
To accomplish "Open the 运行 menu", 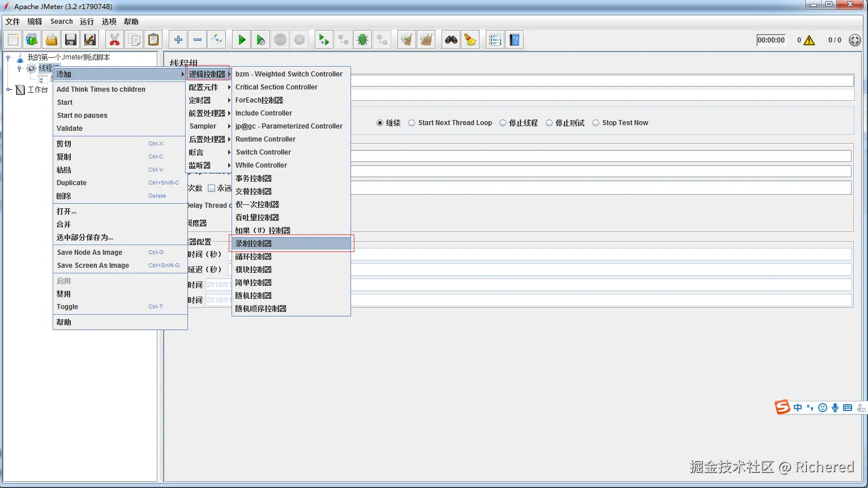I will [87, 22].
